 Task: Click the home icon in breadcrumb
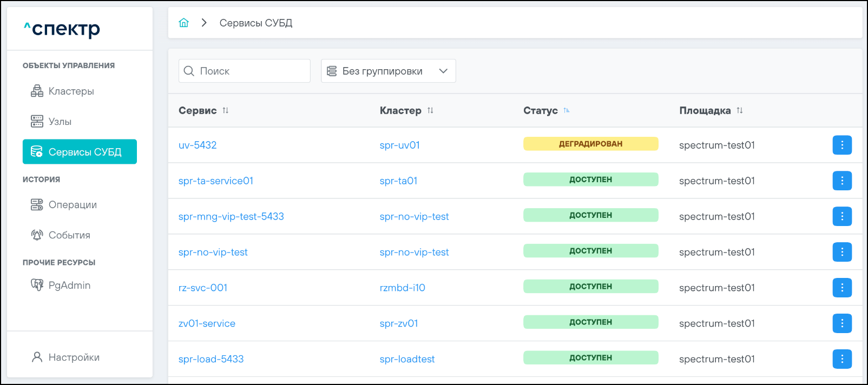[x=184, y=23]
